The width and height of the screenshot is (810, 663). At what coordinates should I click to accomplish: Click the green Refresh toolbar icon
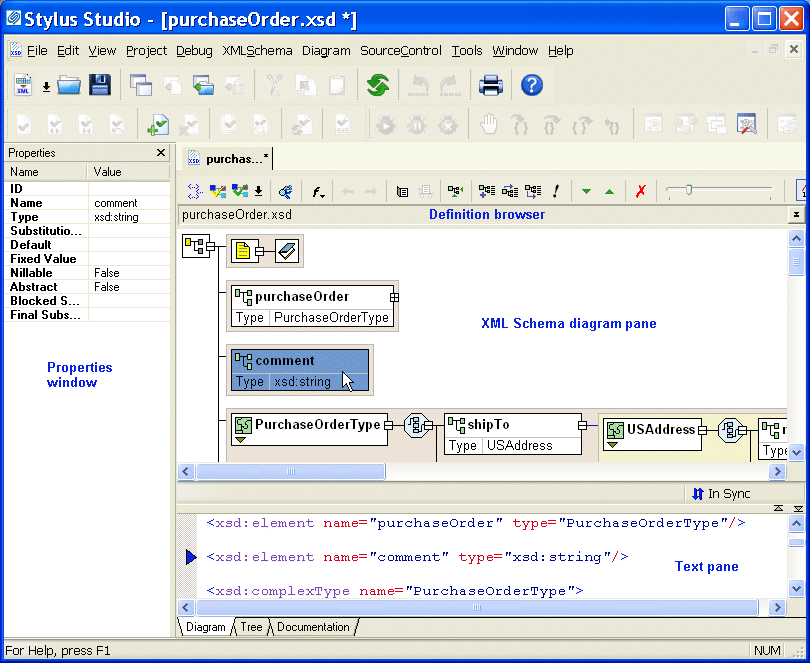(x=378, y=85)
